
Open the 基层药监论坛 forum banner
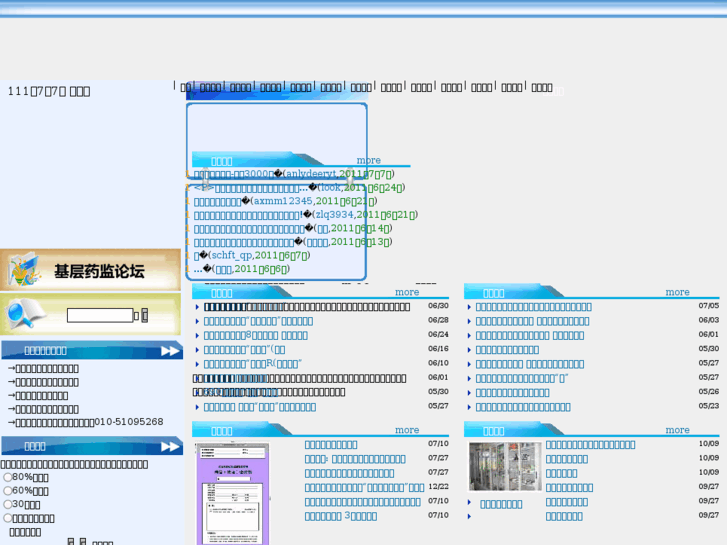click(90, 270)
